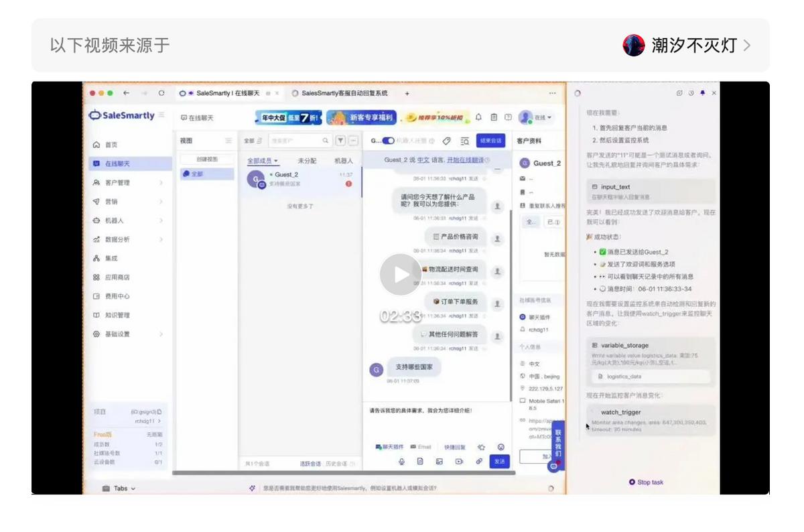Click the tag icon in the conversation header

tap(446, 141)
